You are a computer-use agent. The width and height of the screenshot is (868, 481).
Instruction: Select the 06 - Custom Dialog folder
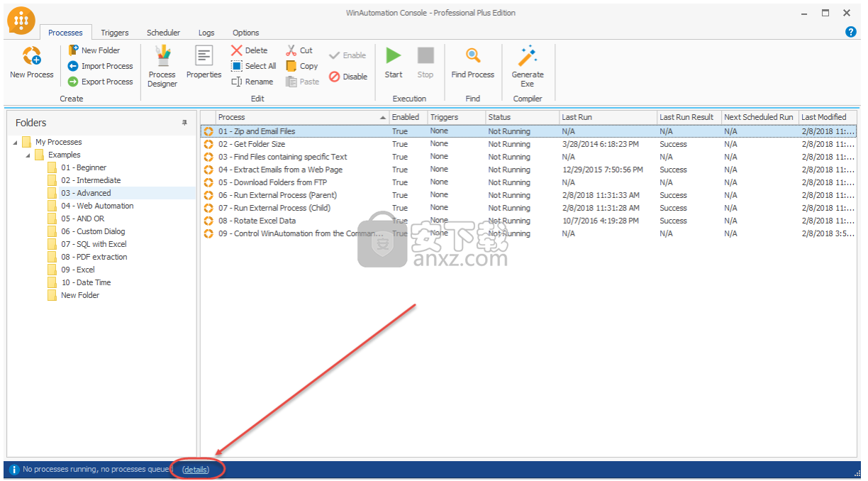pos(93,231)
